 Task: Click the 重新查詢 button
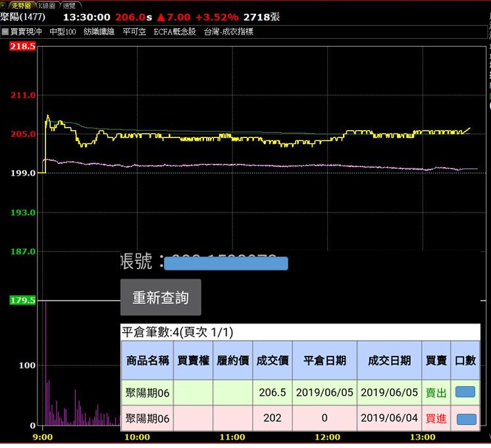[161, 297]
